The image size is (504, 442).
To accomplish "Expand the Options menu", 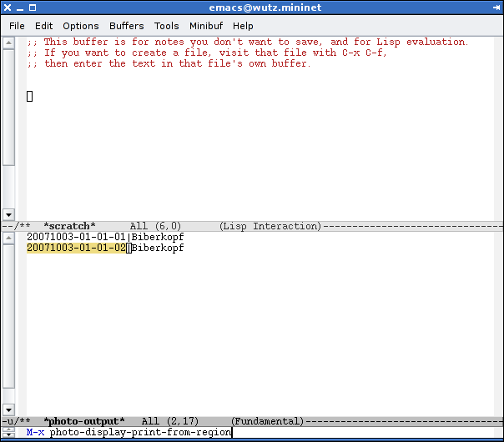I will (x=80, y=26).
